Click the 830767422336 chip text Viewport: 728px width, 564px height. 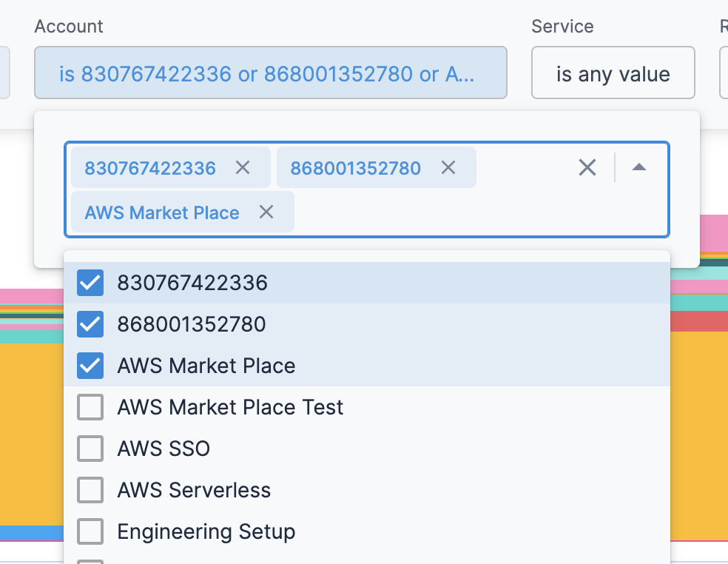pos(150,168)
